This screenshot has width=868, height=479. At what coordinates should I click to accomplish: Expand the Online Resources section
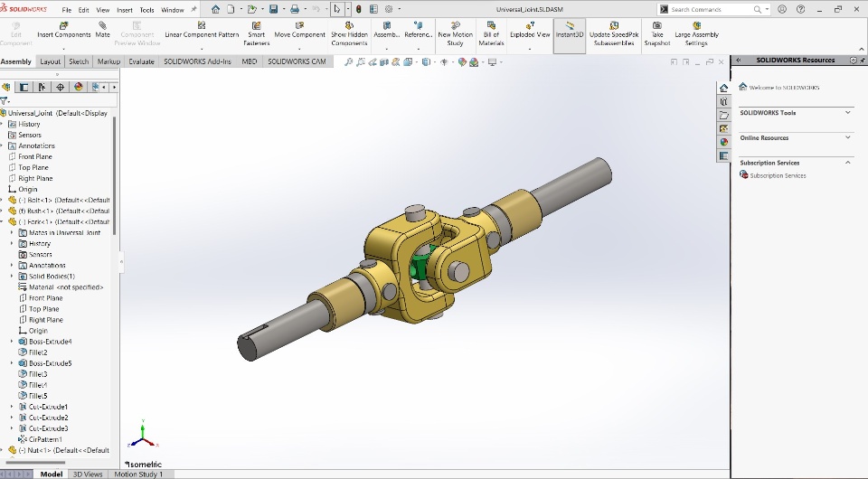click(847, 137)
